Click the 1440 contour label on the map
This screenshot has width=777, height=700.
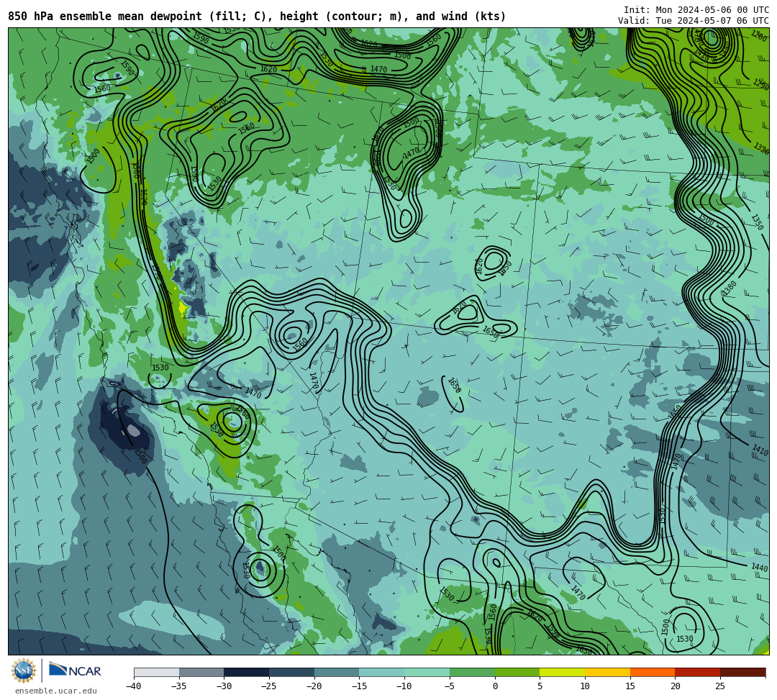pos(760,568)
